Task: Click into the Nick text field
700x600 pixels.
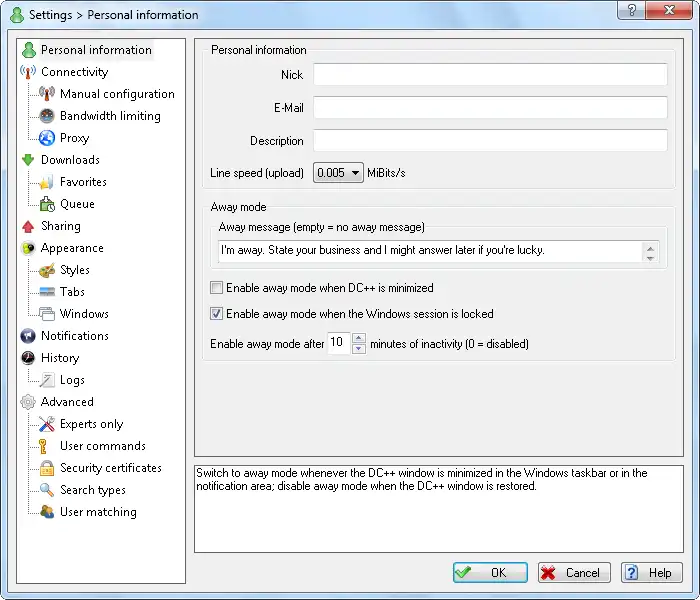Action: coord(490,74)
